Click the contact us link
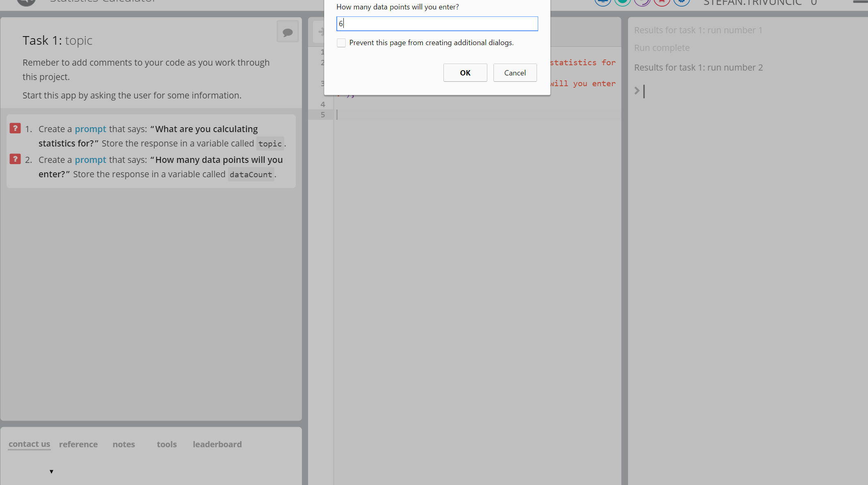868x485 pixels. point(29,444)
